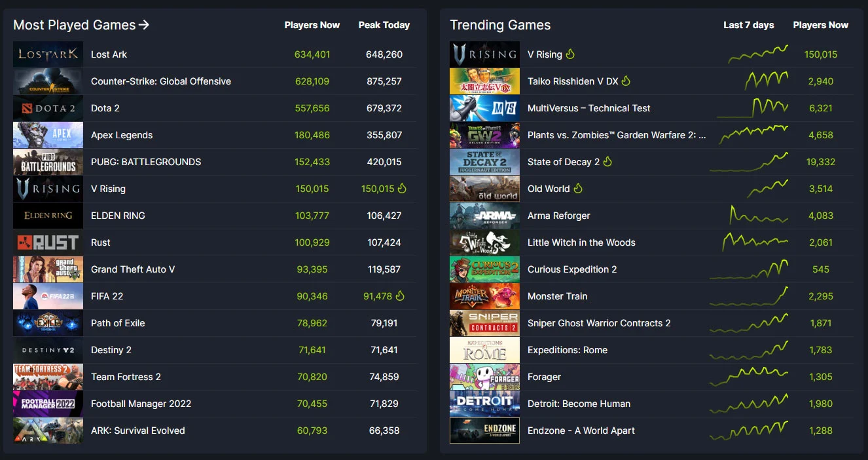Image resolution: width=868 pixels, height=460 pixels.
Task: Click the Trending Games heading
Action: pos(501,25)
